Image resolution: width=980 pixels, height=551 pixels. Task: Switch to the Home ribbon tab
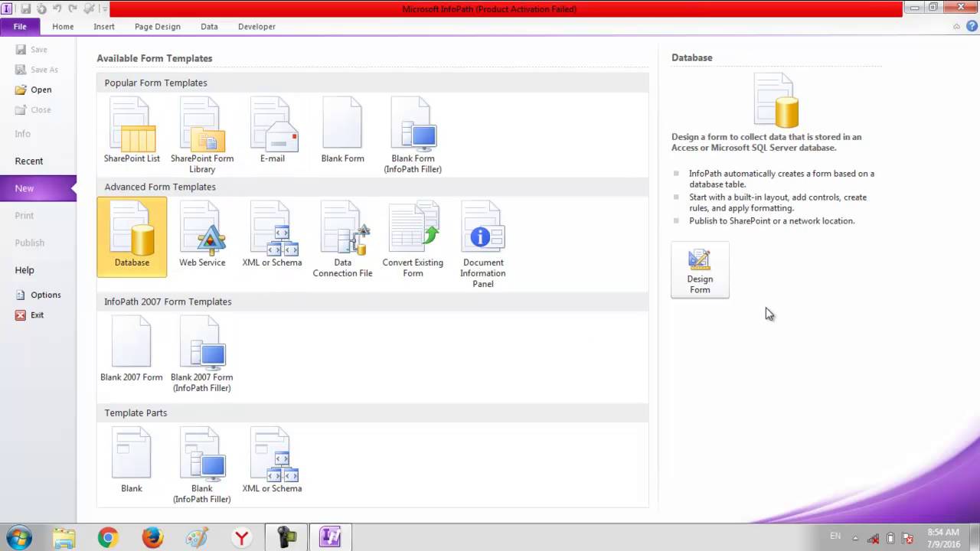coord(63,27)
